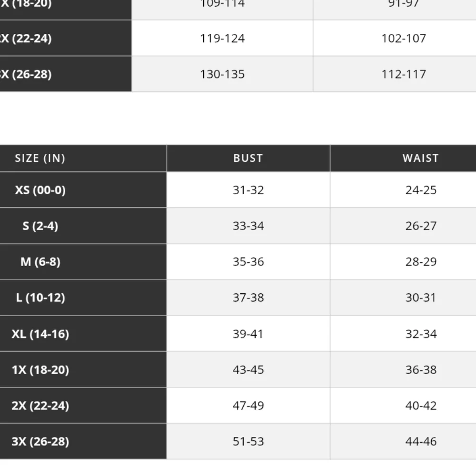Select the 2X (22-24) inches row label
Image resolution: width=476 pixels, height=476 pixels.
click(x=40, y=406)
